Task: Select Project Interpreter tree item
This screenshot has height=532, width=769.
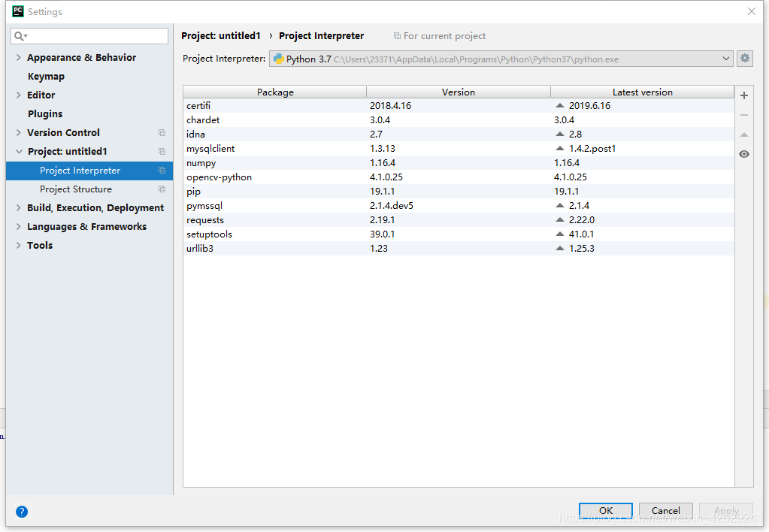Action: click(x=89, y=170)
